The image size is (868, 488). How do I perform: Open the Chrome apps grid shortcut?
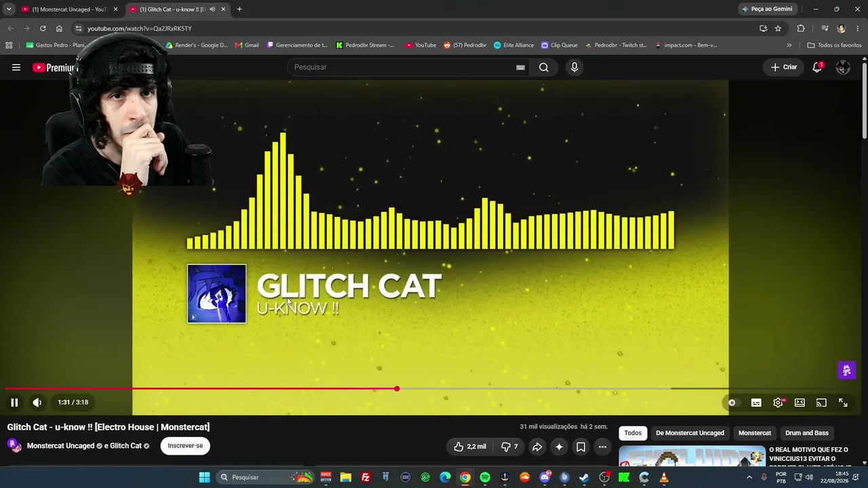[x=9, y=45]
